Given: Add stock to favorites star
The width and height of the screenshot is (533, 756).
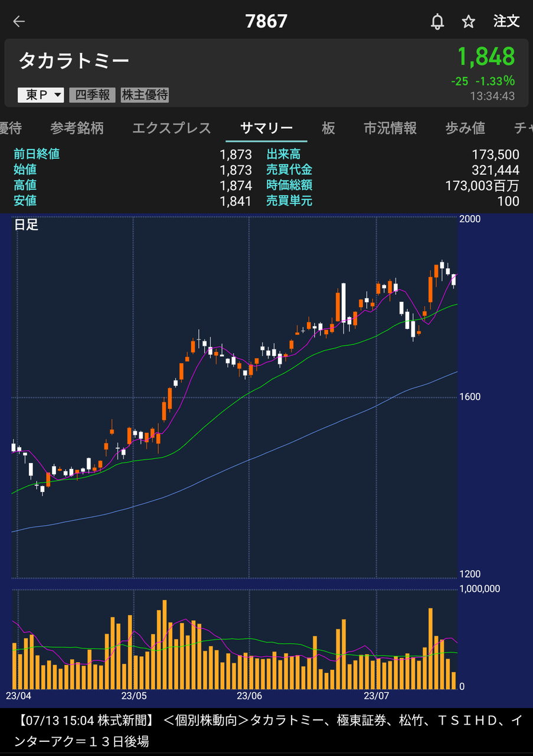Looking at the screenshot, I should [x=469, y=22].
